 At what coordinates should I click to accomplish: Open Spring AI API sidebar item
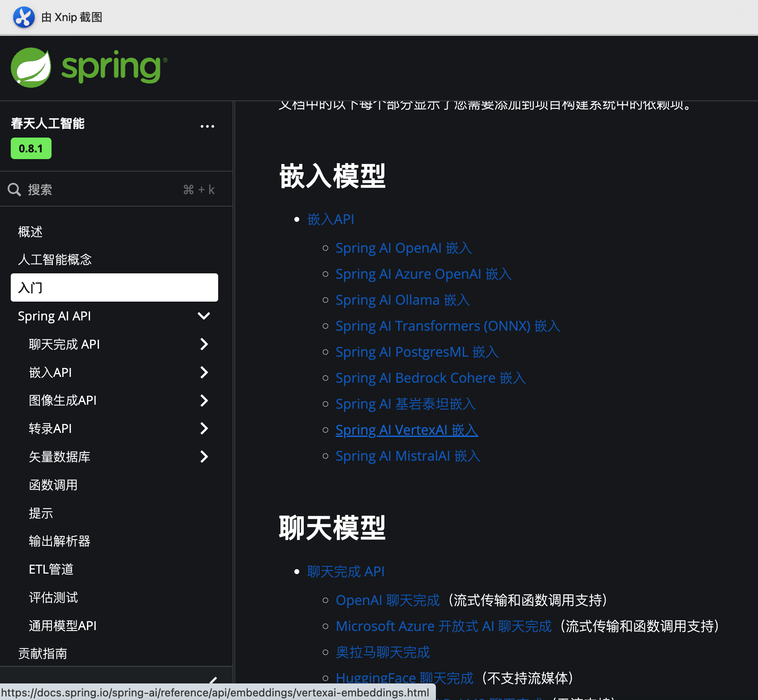54,316
